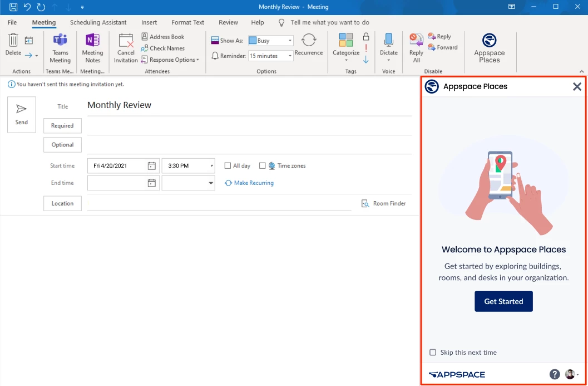
Task: Mark the meeting as Private using the lock icon
Action: click(366, 36)
